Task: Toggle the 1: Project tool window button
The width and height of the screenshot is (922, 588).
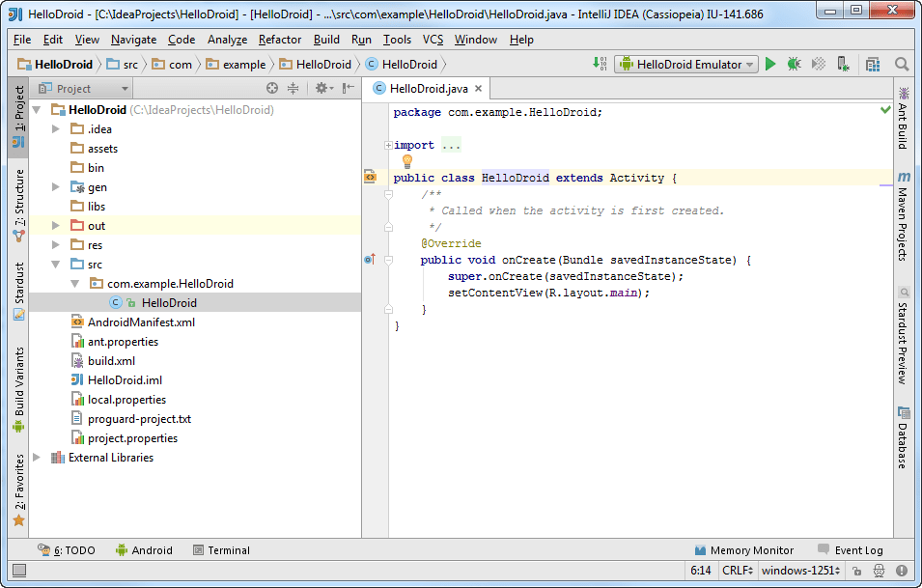Action: pyautogui.click(x=18, y=117)
